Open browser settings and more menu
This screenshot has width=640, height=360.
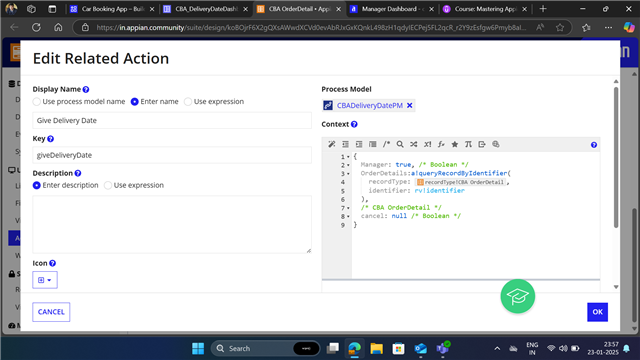pyautogui.click(x=608, y=27)
